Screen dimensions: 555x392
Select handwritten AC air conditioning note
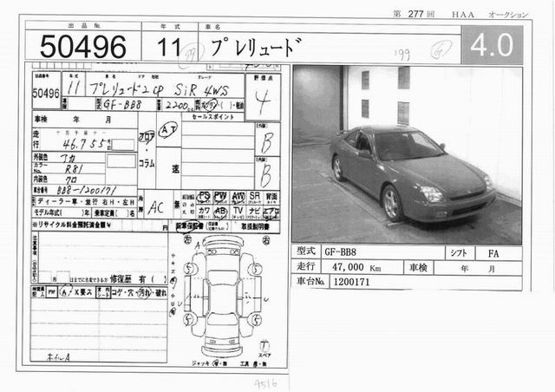[x=155, y=208]
